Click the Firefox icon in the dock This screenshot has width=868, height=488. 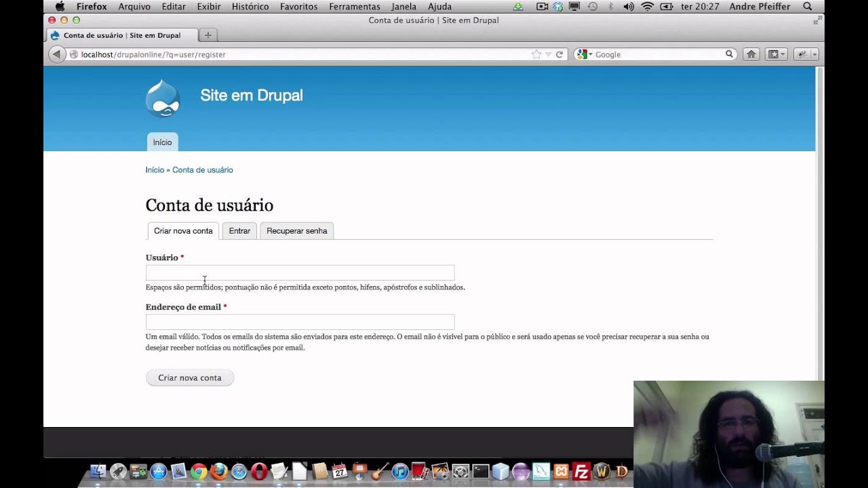(219, 471)
